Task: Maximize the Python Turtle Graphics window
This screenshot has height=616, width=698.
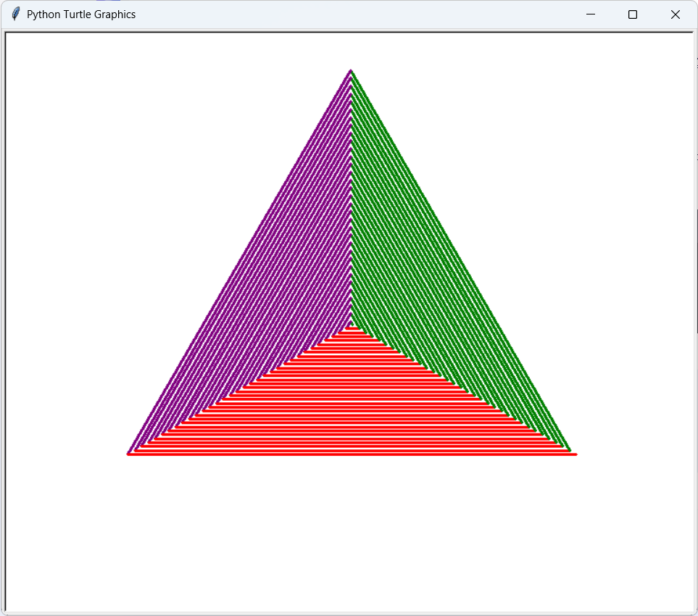Action: point(633,14)
